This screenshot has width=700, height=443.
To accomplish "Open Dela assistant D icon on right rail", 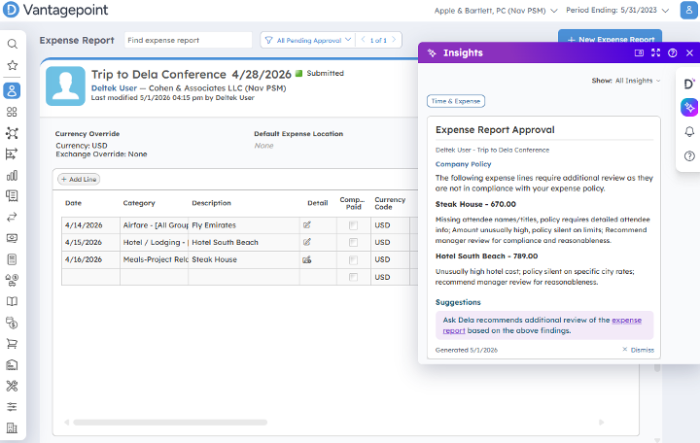I will point(689,84).
